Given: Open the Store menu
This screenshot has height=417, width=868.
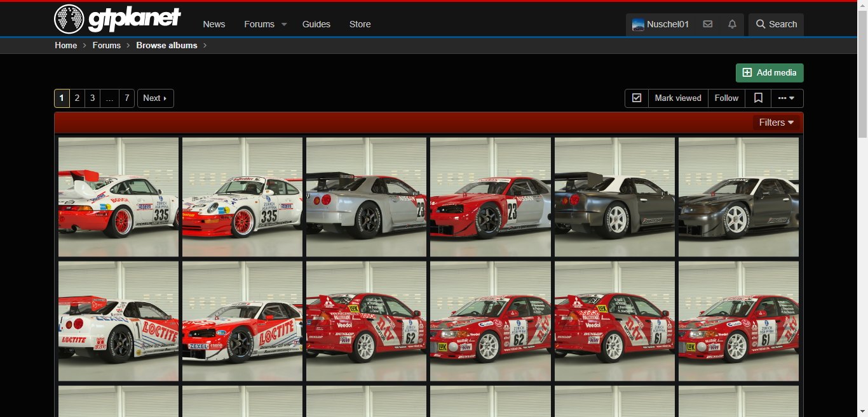Looking at the screenshot, I should coord(360,24).
